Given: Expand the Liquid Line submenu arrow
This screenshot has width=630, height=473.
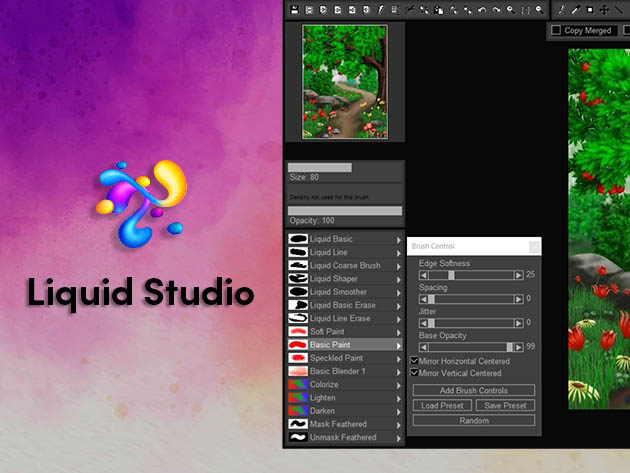Looking at the screenshot, I should [x=399, y=253].
